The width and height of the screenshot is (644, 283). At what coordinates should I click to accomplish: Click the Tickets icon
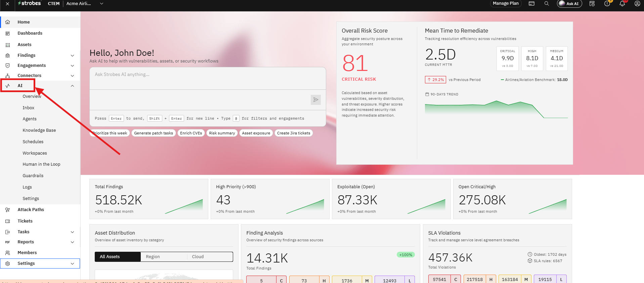[7, 221]
